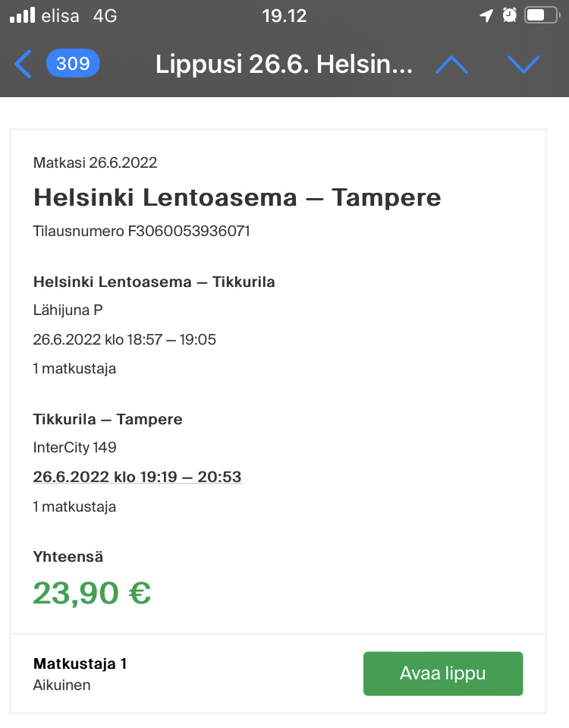Tap the battery indicator icon

(x=542, y=15)
